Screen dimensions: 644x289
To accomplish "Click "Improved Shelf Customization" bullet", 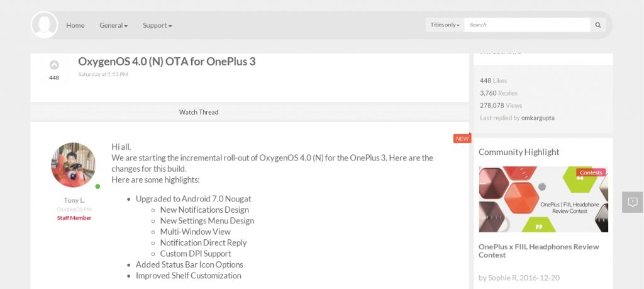I will (189, 276).
